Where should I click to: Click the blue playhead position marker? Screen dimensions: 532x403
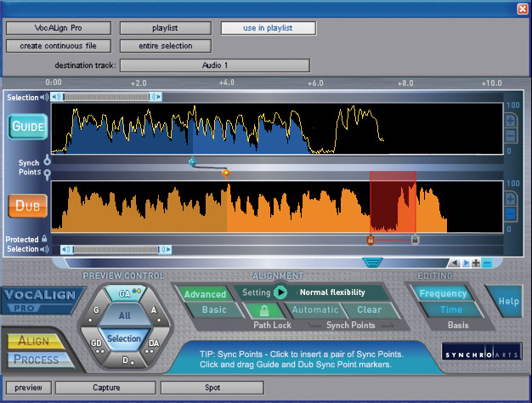pos(372,263)
